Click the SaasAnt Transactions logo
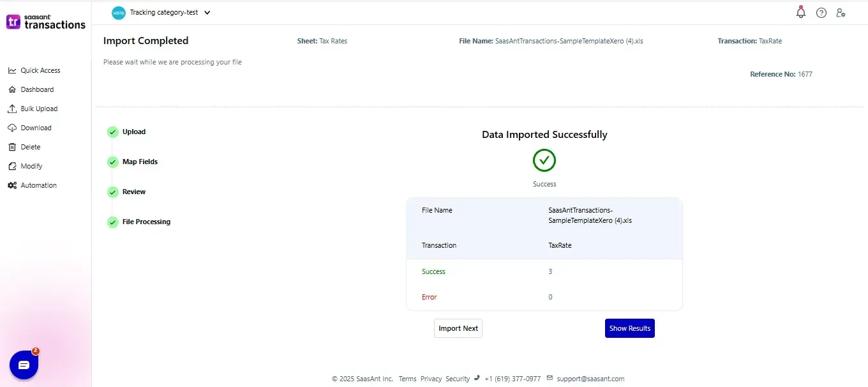The height and width of the screenshot is (387, 868). (x=45, y=22)
